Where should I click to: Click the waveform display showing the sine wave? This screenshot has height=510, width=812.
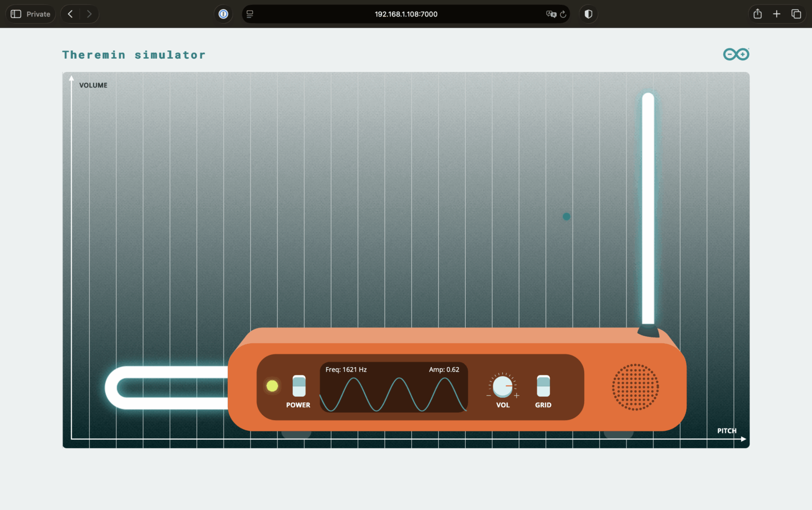pyautogui.click(x=394, y=391)
